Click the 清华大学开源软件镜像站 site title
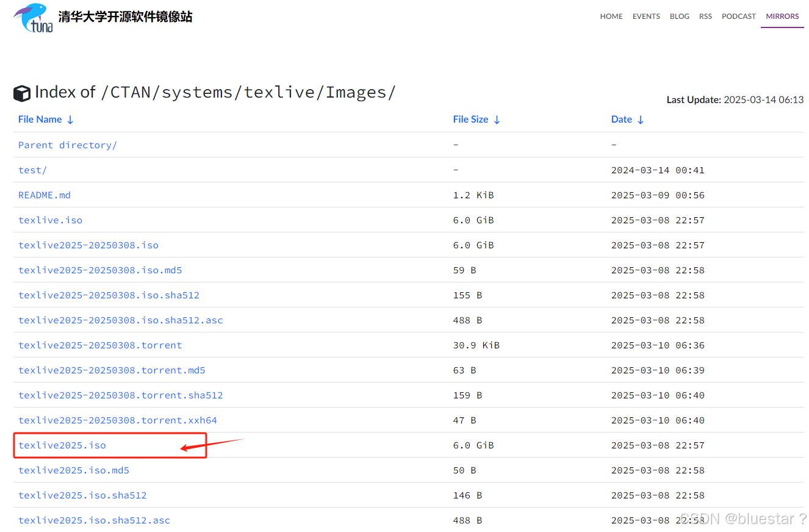 (x=125, y=17)
